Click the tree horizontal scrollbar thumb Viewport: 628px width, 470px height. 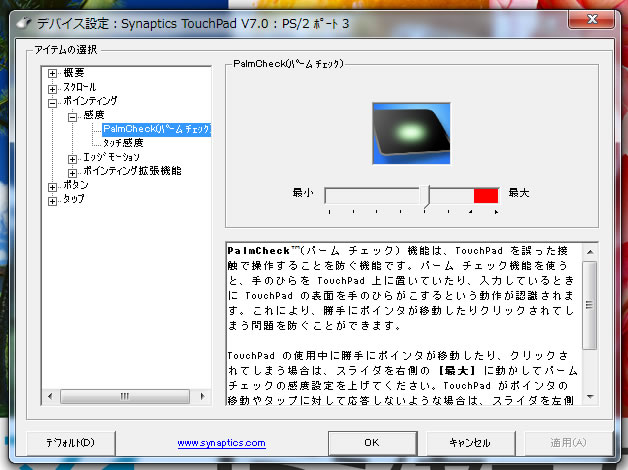[x=125, y=396]
